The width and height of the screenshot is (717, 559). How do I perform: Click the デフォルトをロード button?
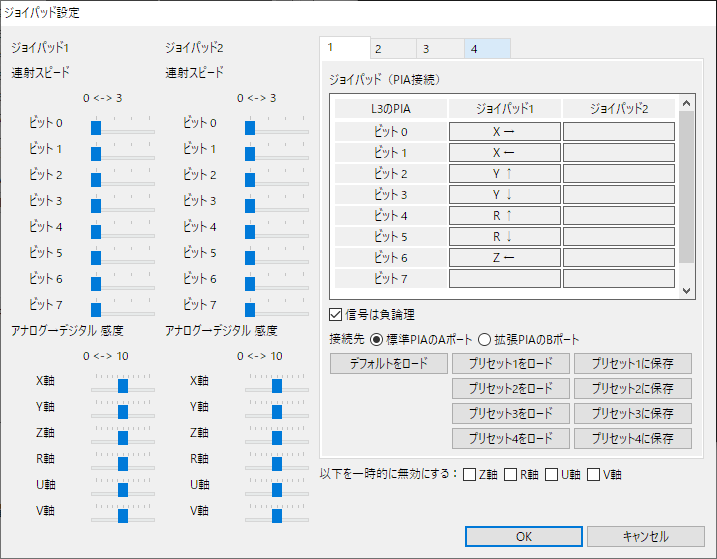(x=389, y=363)
